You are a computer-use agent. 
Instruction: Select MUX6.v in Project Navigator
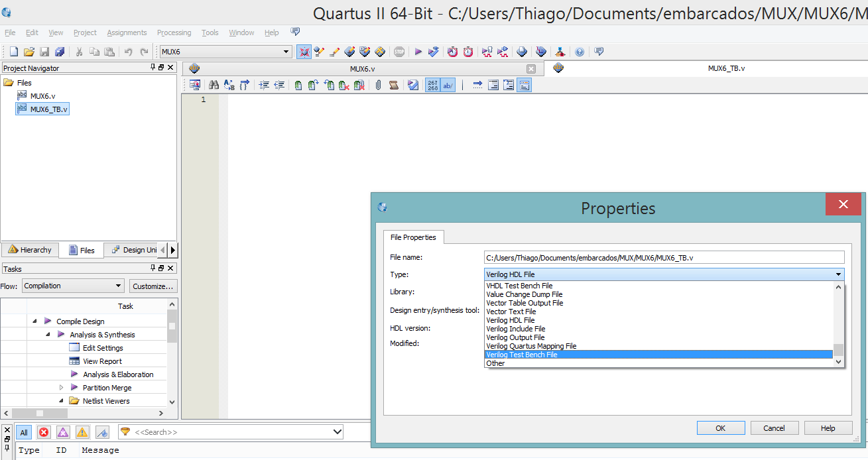(x=42, y=96)
